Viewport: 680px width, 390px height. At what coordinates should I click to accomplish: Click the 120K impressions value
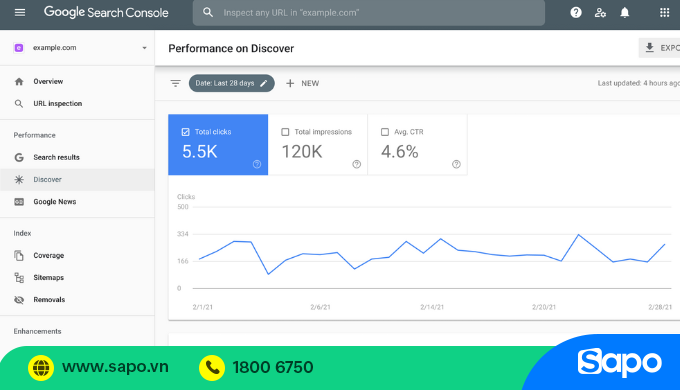pos(302,152)
